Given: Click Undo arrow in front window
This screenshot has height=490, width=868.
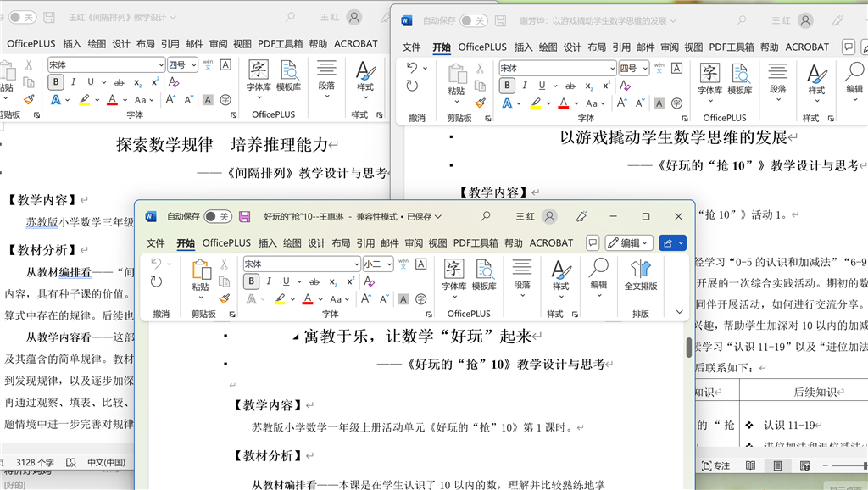Looking at the screenshot, I should pos(157,264).
